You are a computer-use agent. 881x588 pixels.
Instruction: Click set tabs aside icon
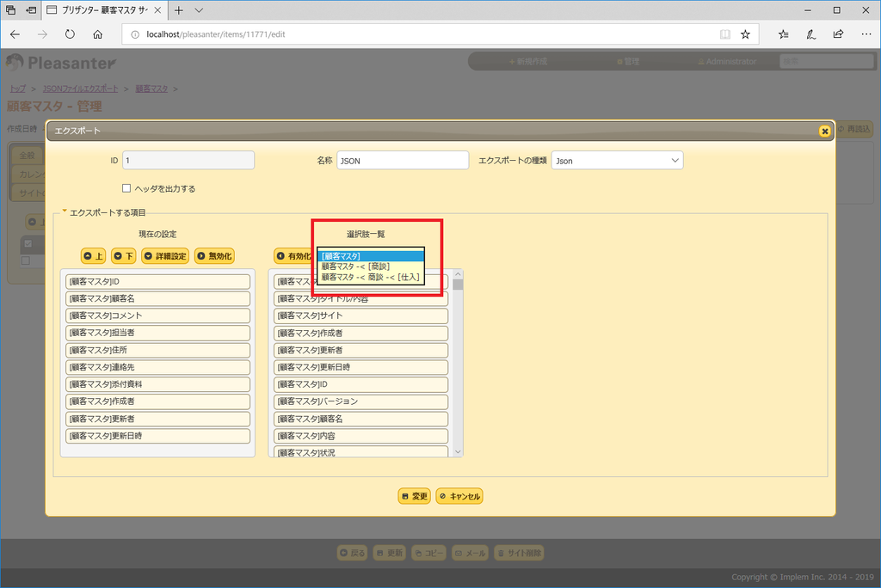click(x=32, y=10)
